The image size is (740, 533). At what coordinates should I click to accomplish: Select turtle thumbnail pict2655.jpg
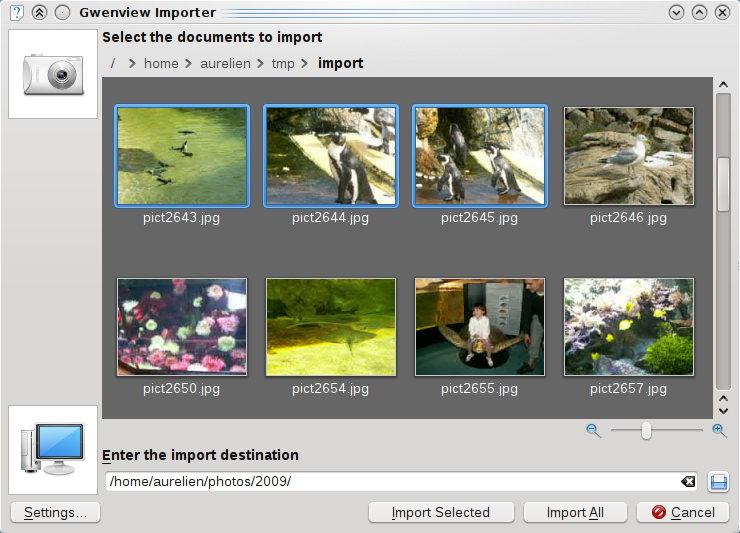coord(480,327)
